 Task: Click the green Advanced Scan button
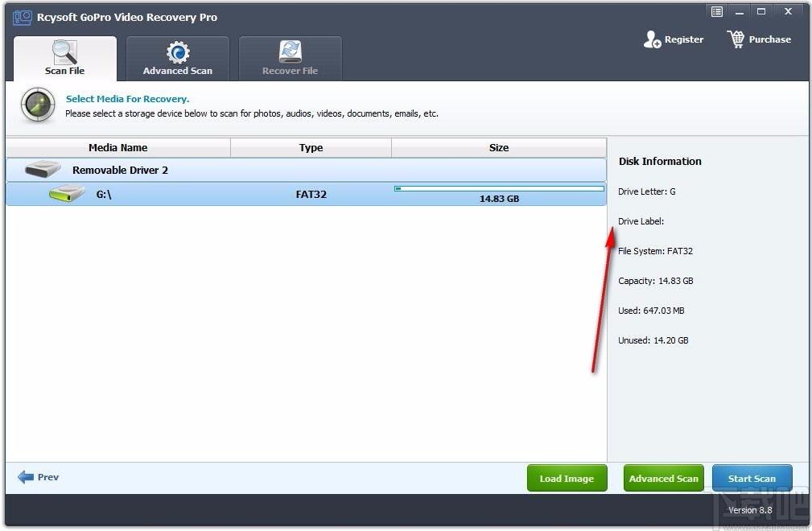tap(663, 478)
